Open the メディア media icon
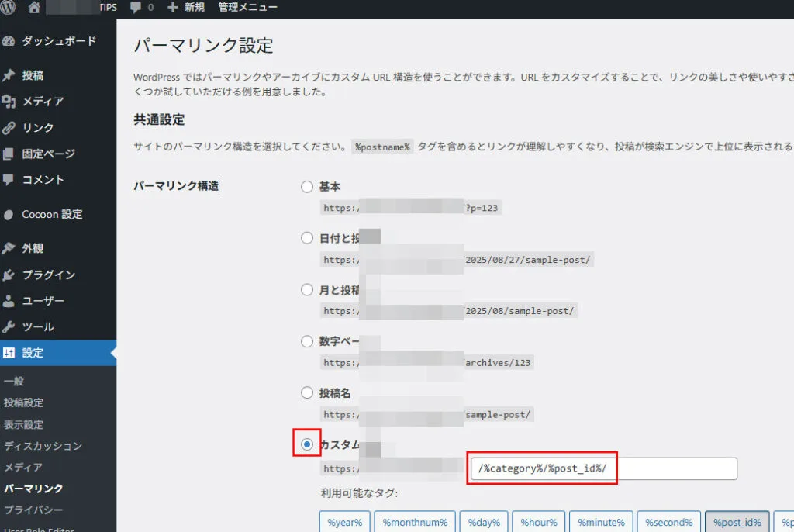The width and height of the screenshot is (794, 532). click(9, 102)
